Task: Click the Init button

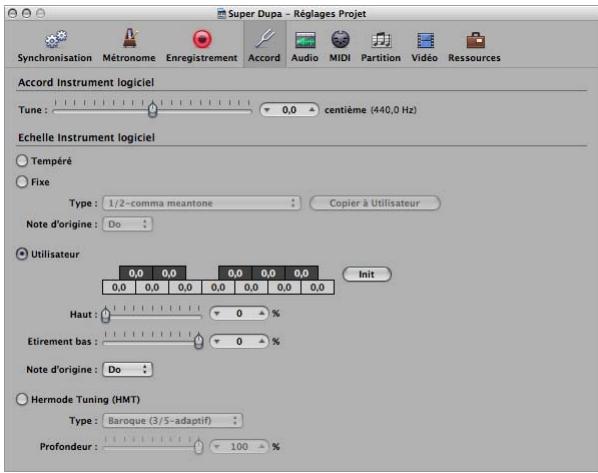Action: (367, 274)
